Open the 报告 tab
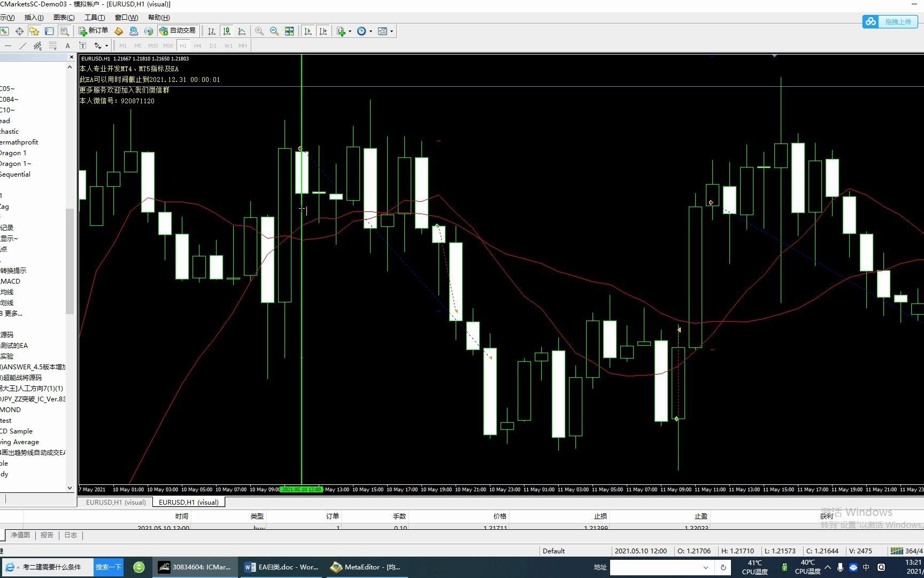Viewport: 924px width, 578px height. pyautogui.click(x=47, y=535)
